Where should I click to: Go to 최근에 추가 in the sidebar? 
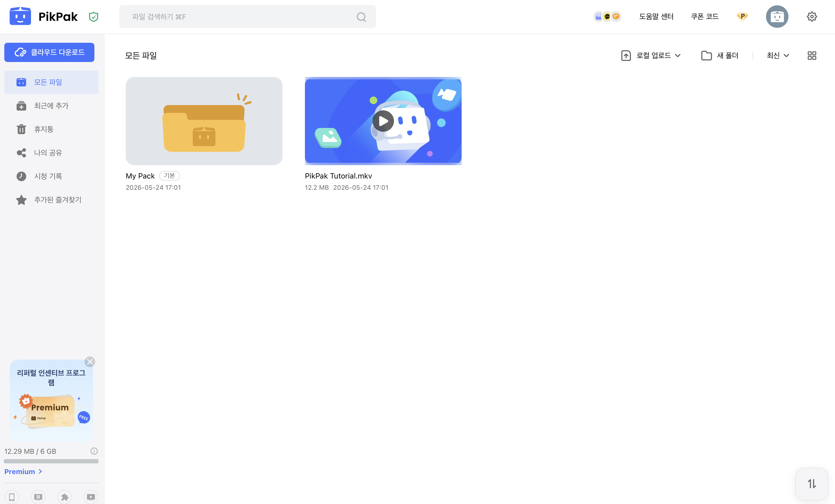click(x=51, y=106)
